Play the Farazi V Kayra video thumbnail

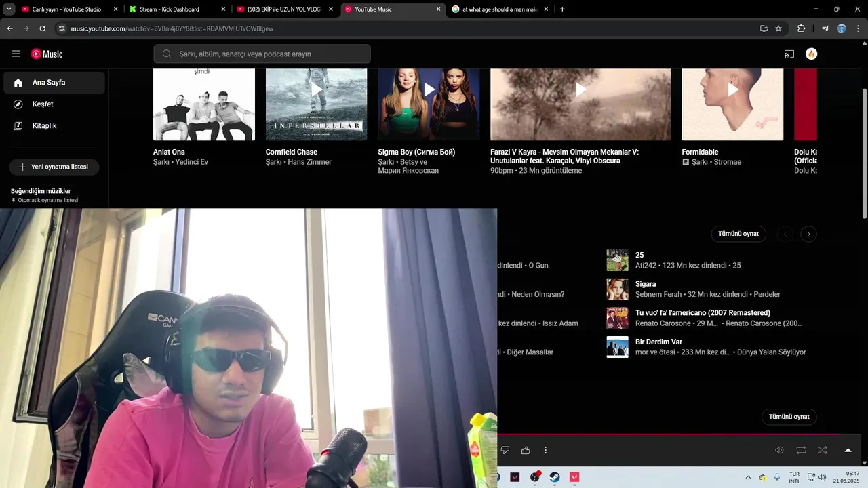pos(580,104)
